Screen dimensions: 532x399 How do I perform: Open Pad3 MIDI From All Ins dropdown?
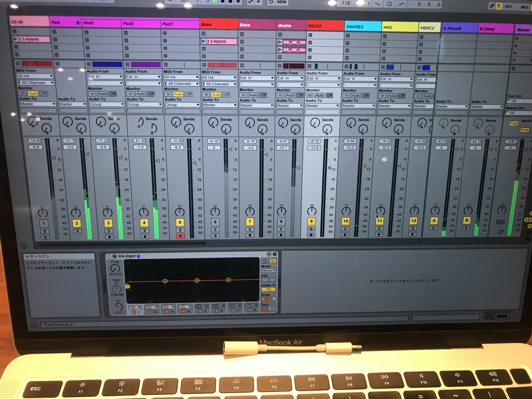181,77
